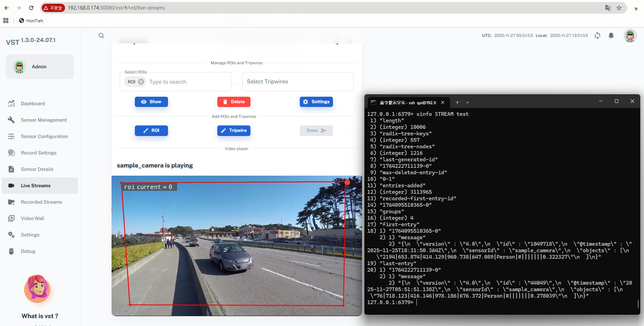Click the Sensor Management wrench icon
The height and width of the screenshot is (326, 644).
pos(11,120)
